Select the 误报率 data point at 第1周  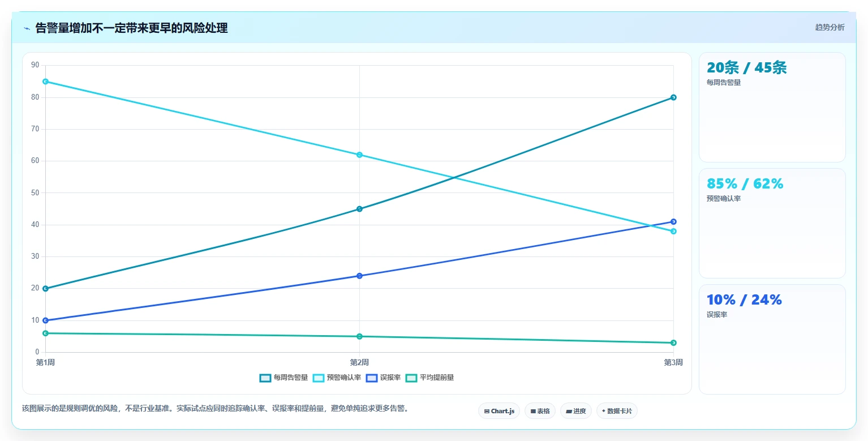point(45,320)
